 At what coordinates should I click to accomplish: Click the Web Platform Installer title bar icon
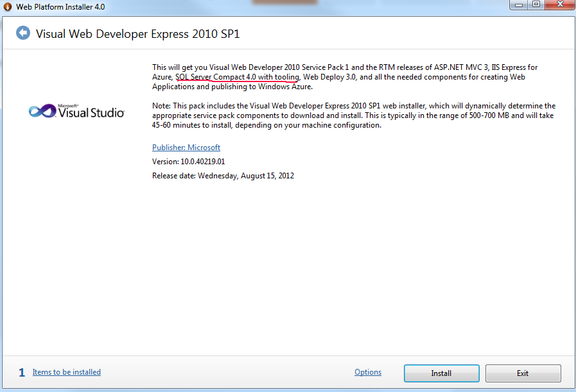[x=7, y=6]
